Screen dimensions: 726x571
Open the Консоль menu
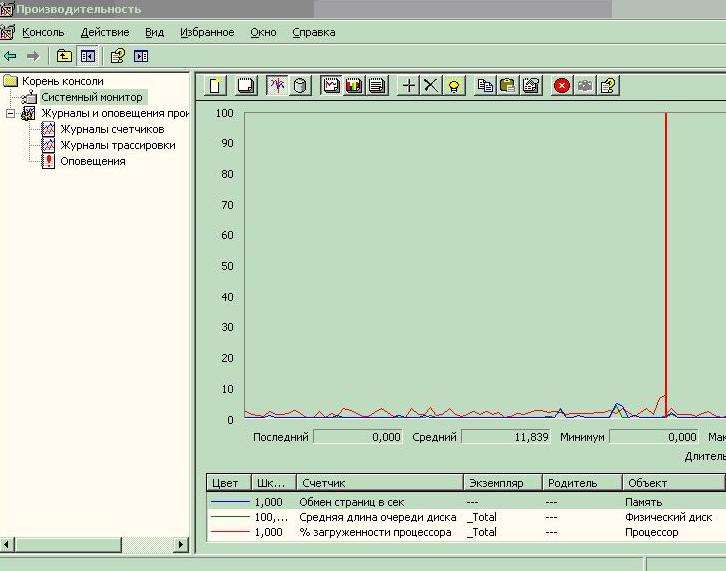click(x=43, y=32)
